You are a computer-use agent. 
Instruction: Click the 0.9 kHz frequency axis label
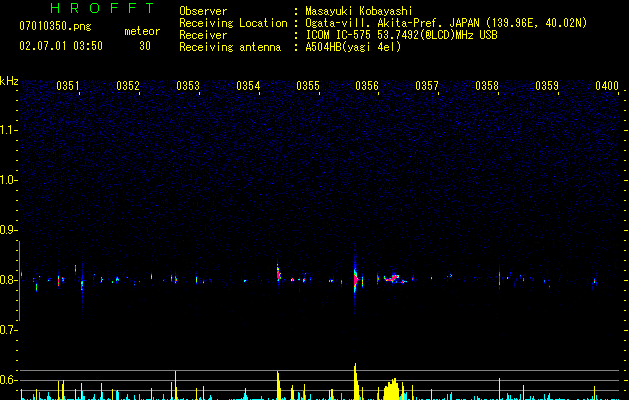[x=8, y=230]
